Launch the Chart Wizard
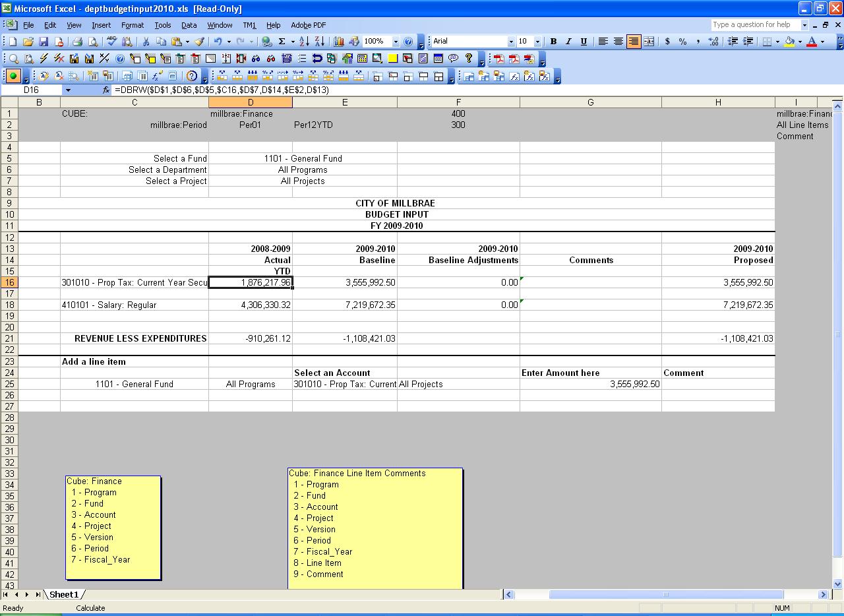Image resolution: width=844 pixels, height=616 pixels. pyautogui.click(x=339, y=42)
